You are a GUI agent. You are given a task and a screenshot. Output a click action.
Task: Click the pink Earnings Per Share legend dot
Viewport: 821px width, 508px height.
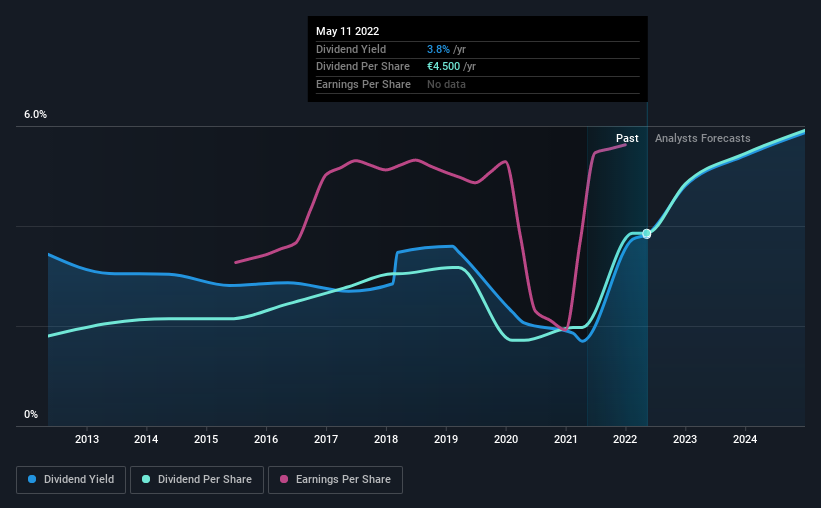tap(284, 479)
